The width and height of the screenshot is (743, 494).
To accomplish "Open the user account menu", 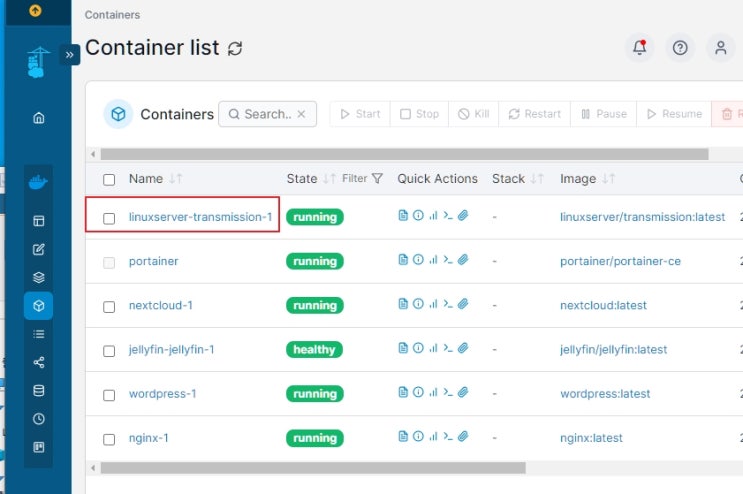I will point(720,47).
